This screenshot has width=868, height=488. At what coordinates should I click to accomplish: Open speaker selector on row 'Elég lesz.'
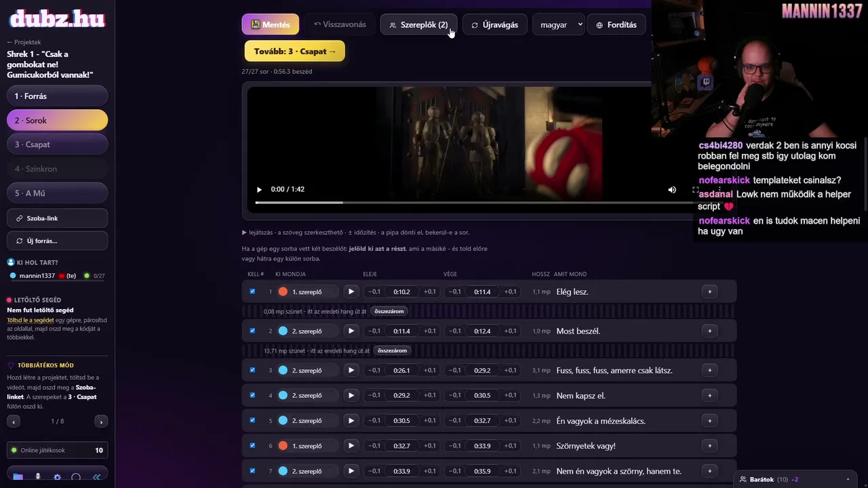click(307, 291)
